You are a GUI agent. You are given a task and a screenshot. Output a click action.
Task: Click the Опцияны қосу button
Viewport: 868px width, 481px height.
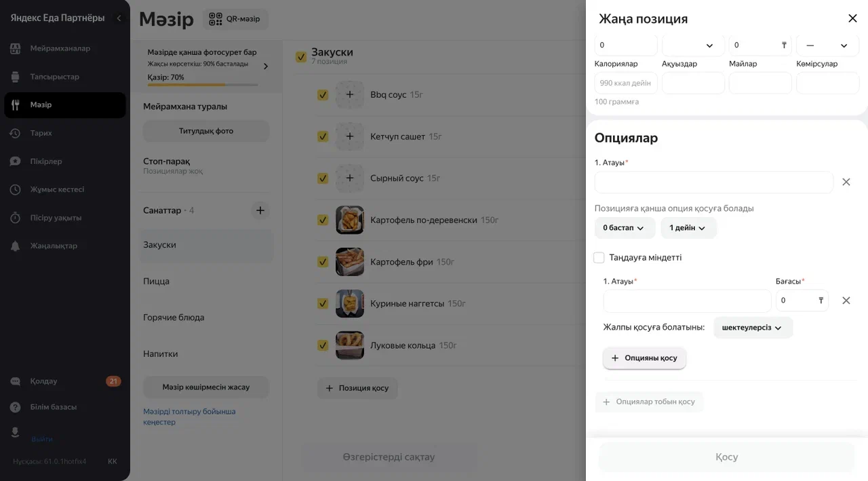[644, 358]
